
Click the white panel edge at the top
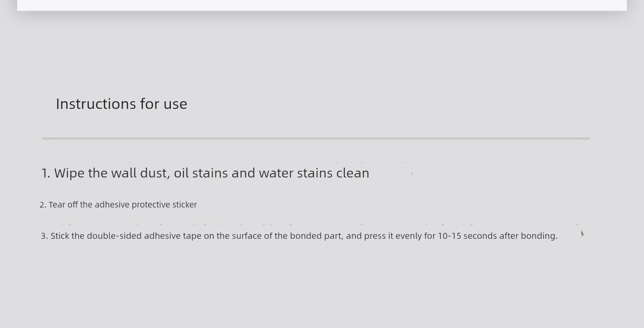click(x=322, y=5)
